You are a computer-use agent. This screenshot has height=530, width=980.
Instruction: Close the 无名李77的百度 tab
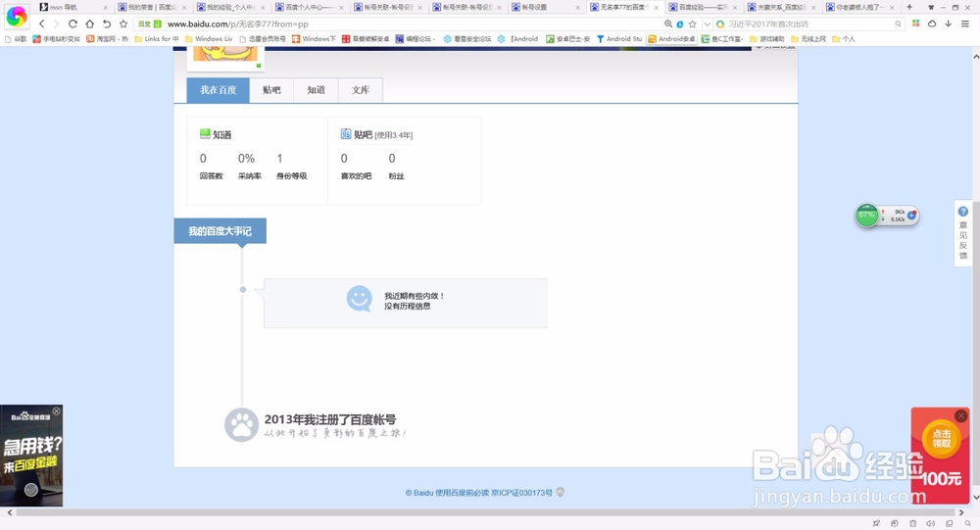tap(657, 8)
